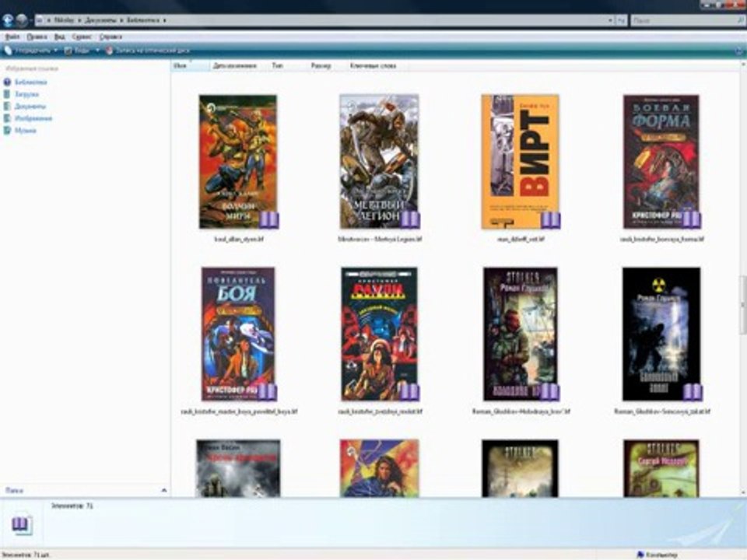
Task: Open the address bar history dropdown arrow
Action: point(610,20)
